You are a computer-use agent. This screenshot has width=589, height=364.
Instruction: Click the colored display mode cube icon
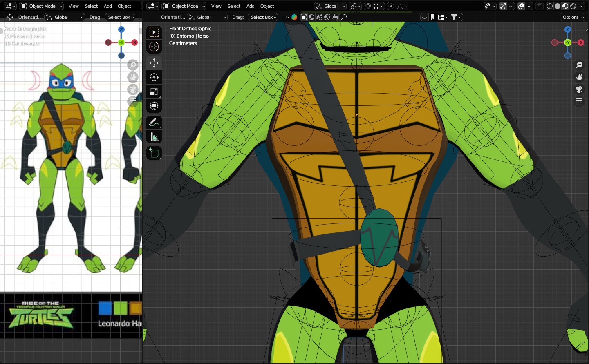[294, 17]
